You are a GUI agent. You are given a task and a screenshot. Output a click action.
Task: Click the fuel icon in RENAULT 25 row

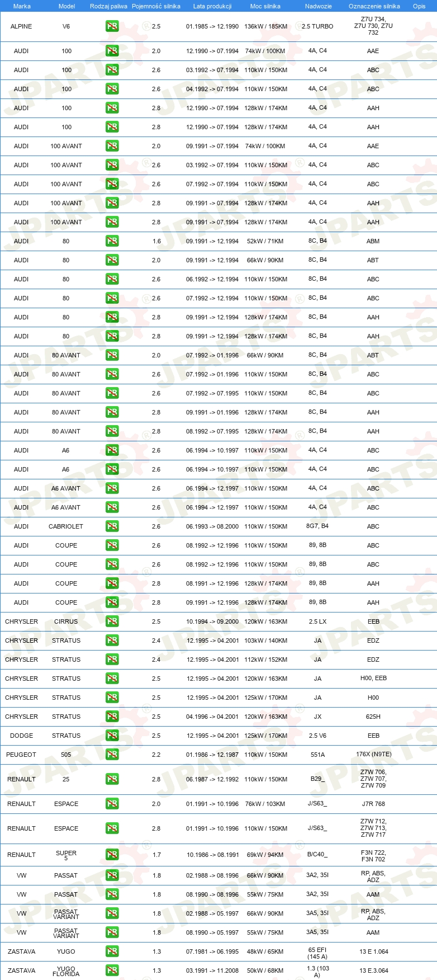(112, 779)
